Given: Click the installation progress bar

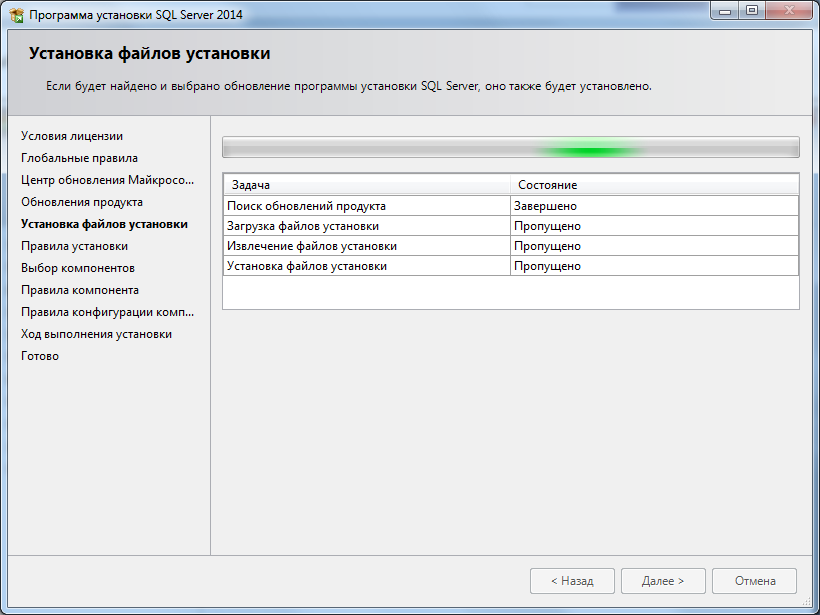Looking at the screenshot, I should pyautogui.click(x=511, y=147).
